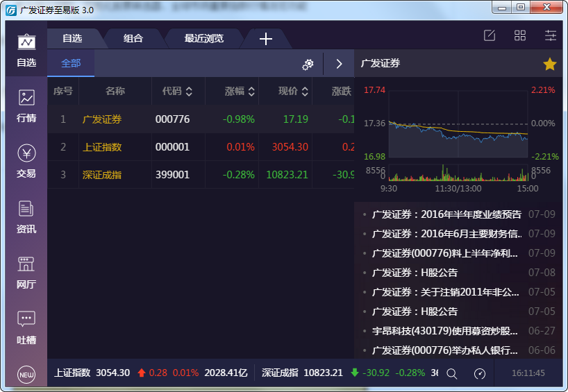
Task: Click the 涨跌 column header
Action: (x=341, y=91)
